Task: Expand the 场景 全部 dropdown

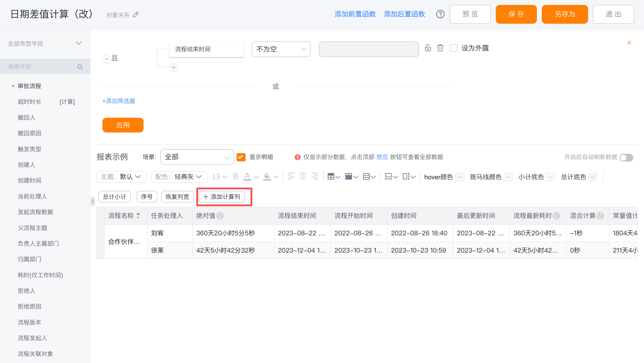Action: point(197,157)
